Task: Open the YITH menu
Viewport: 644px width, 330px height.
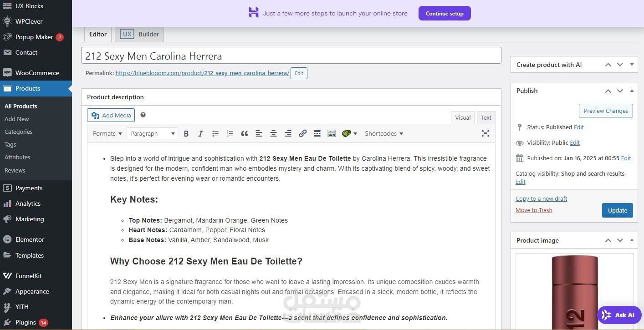Action: coord(36,307)
